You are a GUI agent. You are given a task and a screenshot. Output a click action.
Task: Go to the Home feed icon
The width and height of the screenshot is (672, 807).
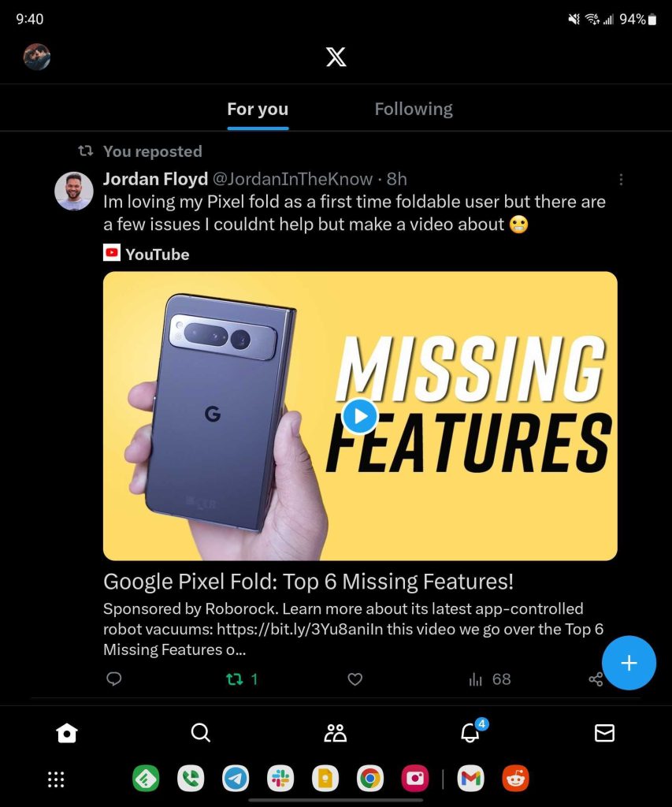[x=67, y=733]
